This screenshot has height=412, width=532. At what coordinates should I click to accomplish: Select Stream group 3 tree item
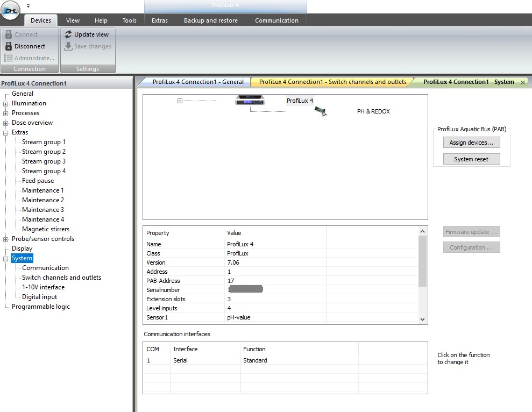pyautogui.click(x=44, y=161)
